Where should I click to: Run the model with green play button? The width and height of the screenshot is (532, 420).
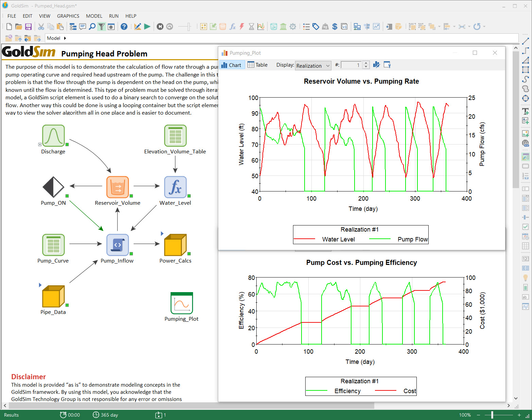(x=147, y=27)
